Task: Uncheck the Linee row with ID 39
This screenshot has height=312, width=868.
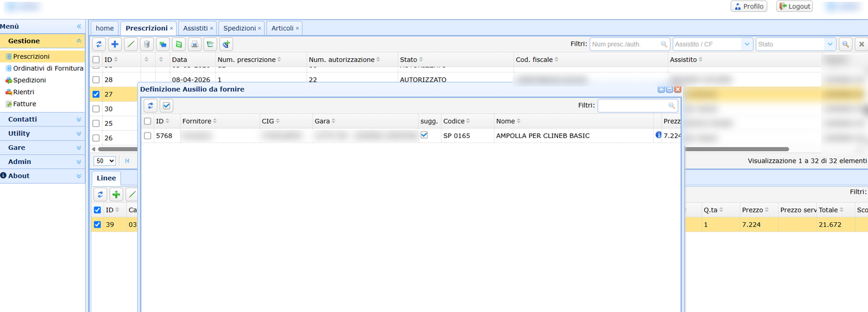Action: [x=97, y=225]
